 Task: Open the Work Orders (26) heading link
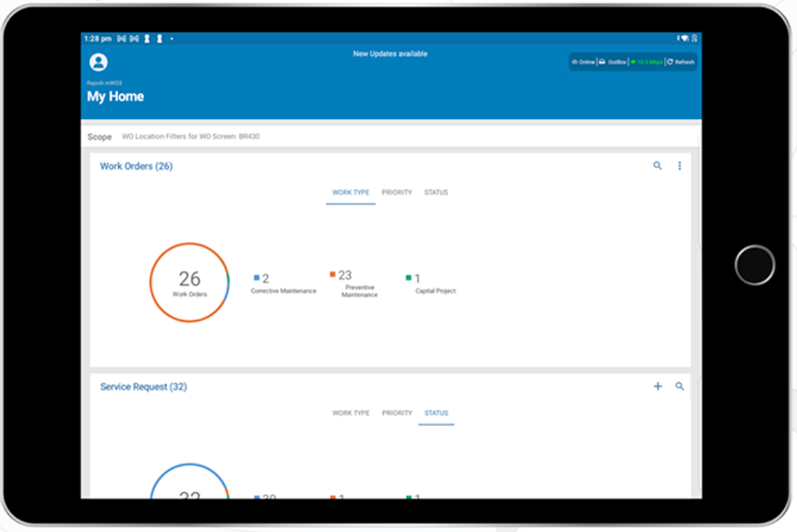point(136,166)
